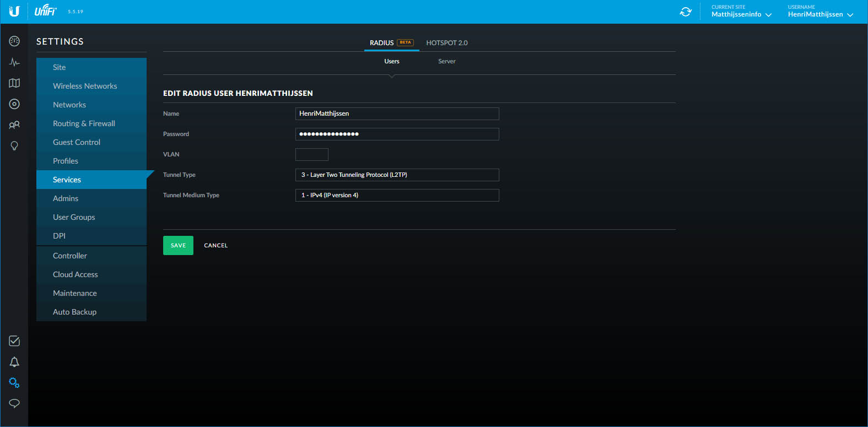Open the Alerts bell icon
Image resolution: width=868 pixels, height=427 pixels.
pyautogui.click(x=14, y=362)
